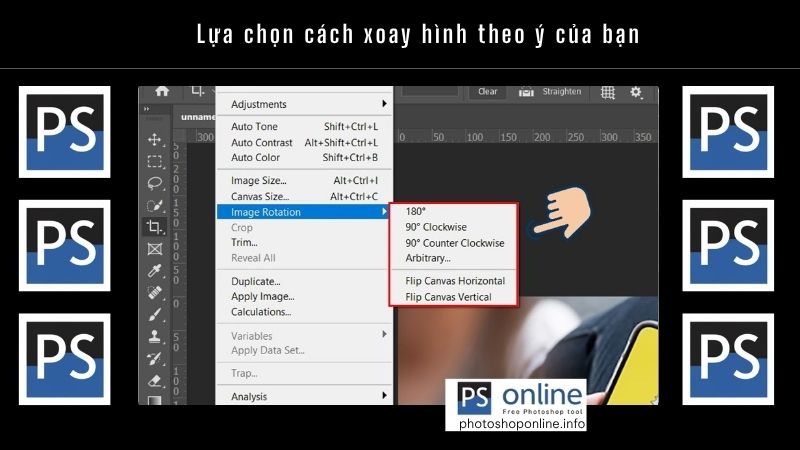Select Flip Canvas Horizontal
The height and width of the screenshot is (450, 800).
tap(454, 281)
